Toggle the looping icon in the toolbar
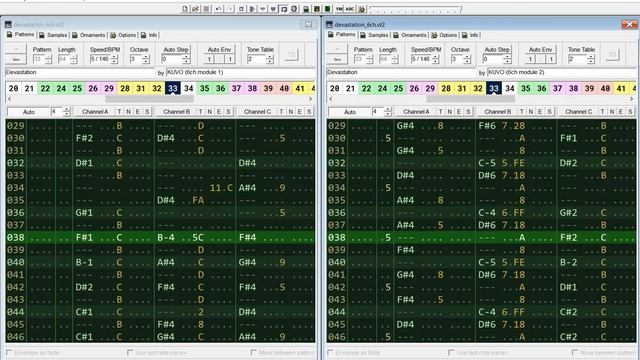The image size is (640, 360). (x=284, y=9)
